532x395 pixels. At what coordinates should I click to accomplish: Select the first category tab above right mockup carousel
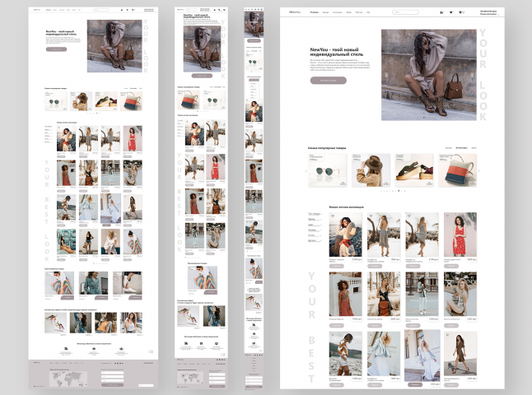[x=449, y=148]
